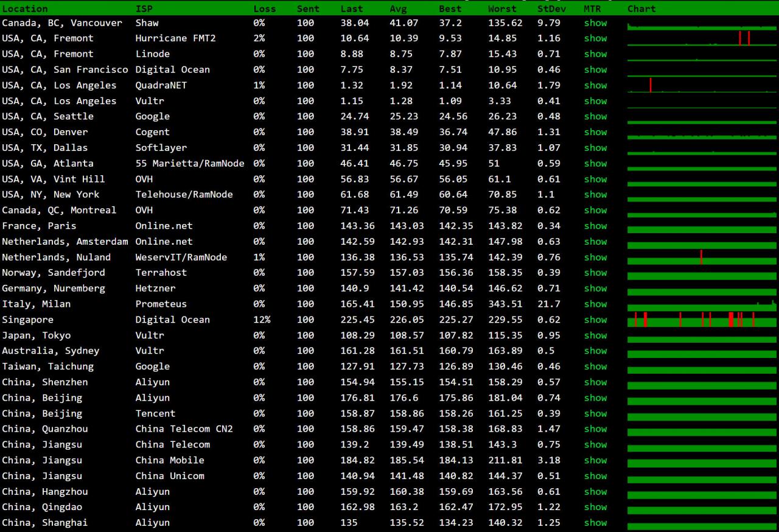Viewport: 779px width, 532px height.
Task: Click the Worst column header
Action: pyautogui.click(x=502, y=9)
